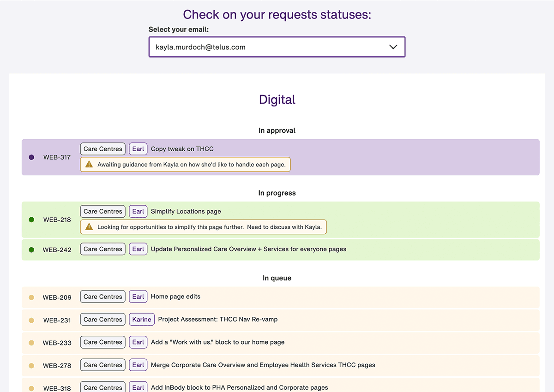This screenshot has height=392, width=554.
Task: Click the WEB-233 ticket ID
Action: pyautogui.click(x=57, y=343)
